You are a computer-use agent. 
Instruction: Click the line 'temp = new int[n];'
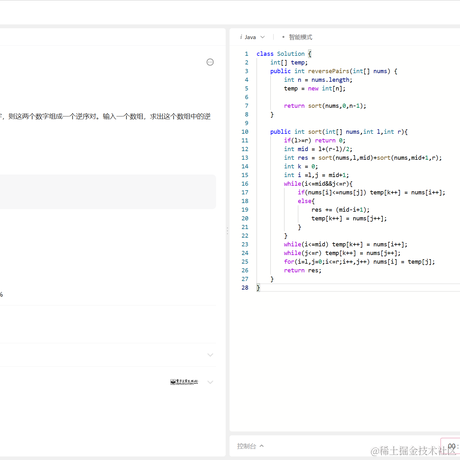click(x=315, y=88)
